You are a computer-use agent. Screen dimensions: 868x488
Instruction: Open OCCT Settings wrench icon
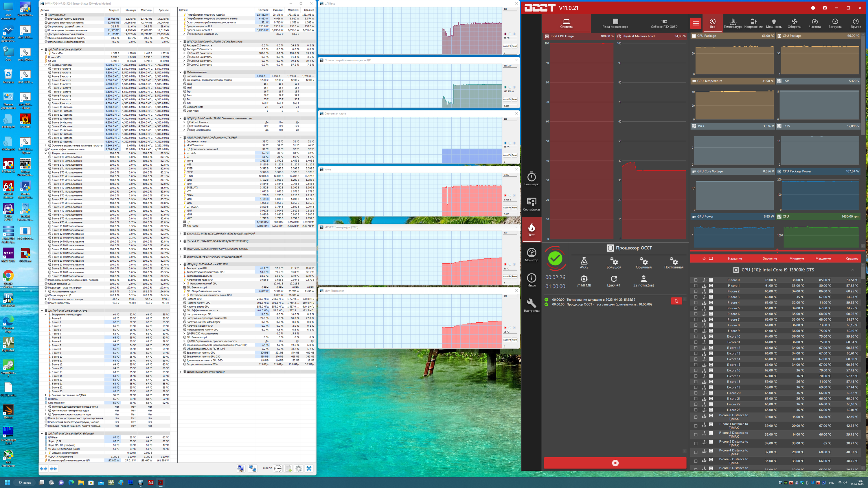click(532, 305)
